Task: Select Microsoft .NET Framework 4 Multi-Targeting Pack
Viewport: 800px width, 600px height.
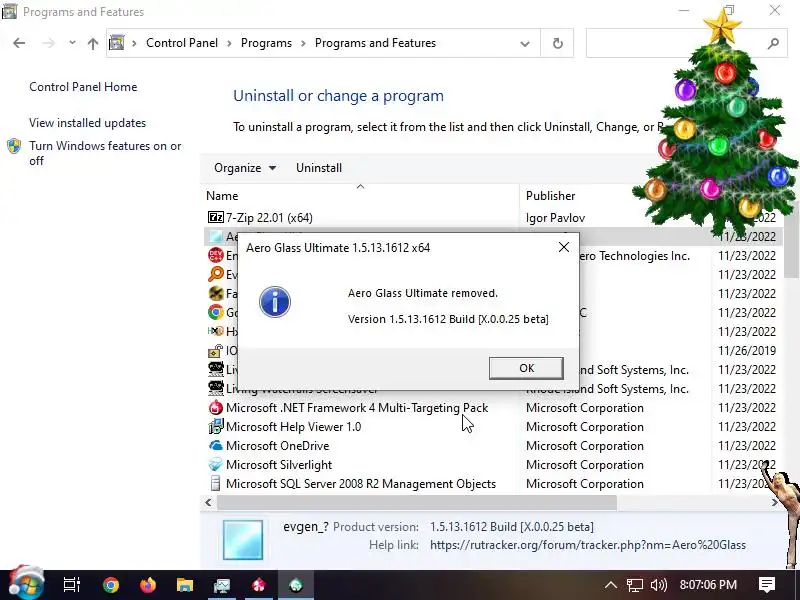Action: point(357,408)
